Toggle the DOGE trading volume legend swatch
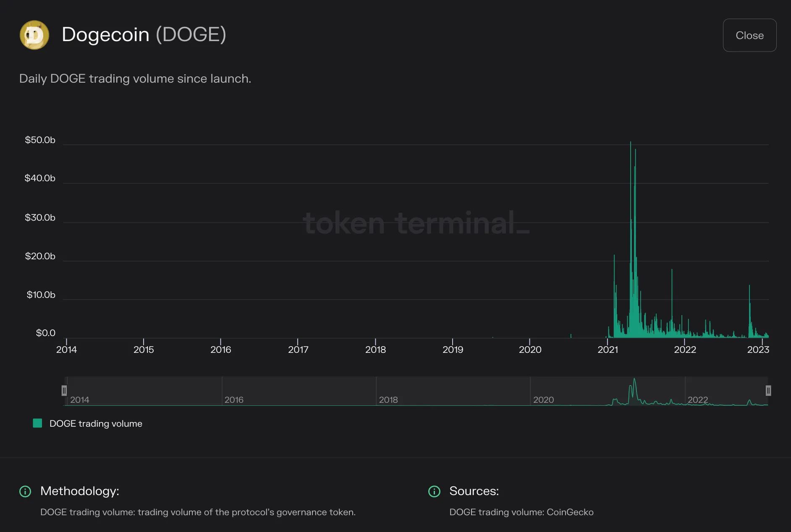The width and height of the screenshot is (791, 532). click(x=37, y=423)
